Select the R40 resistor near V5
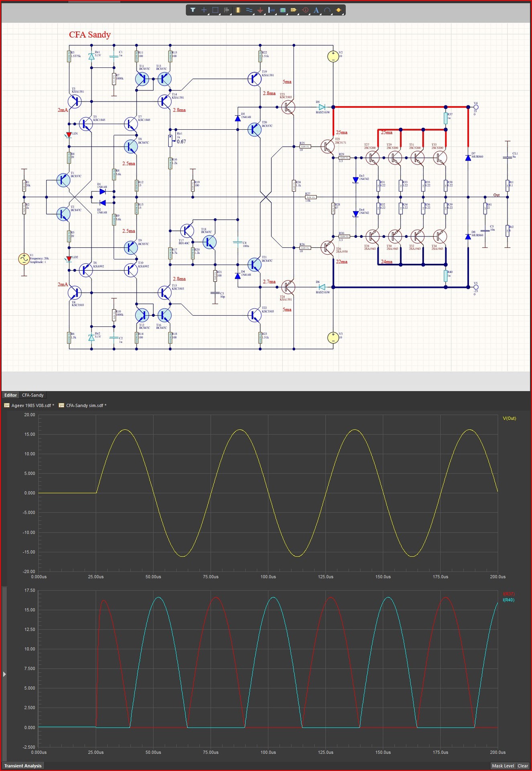Image resolution: width=532 pixels, height=771 pixels. (x=446, y=276)
